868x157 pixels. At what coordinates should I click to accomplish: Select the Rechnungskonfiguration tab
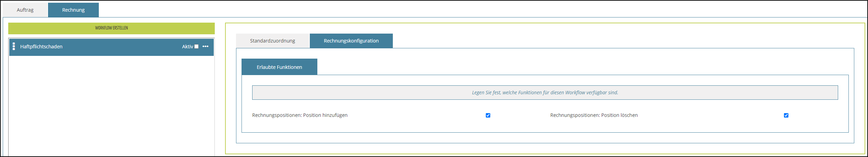click(x=351, y=41)
